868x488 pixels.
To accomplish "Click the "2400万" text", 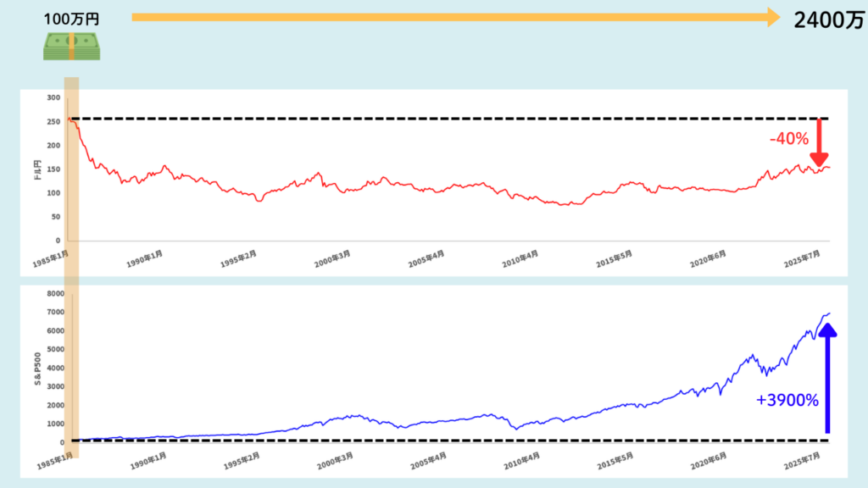I will [829, 21].
